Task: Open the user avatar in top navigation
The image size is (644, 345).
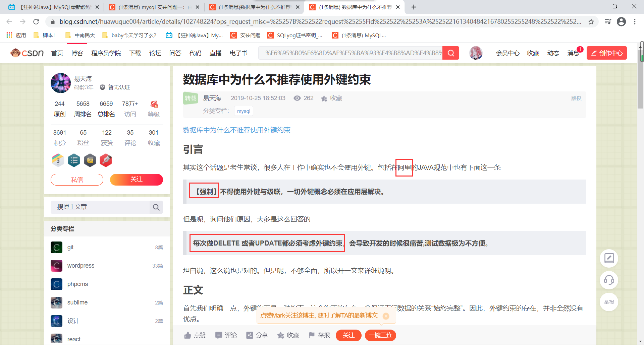Action: [x=476, y=53]
